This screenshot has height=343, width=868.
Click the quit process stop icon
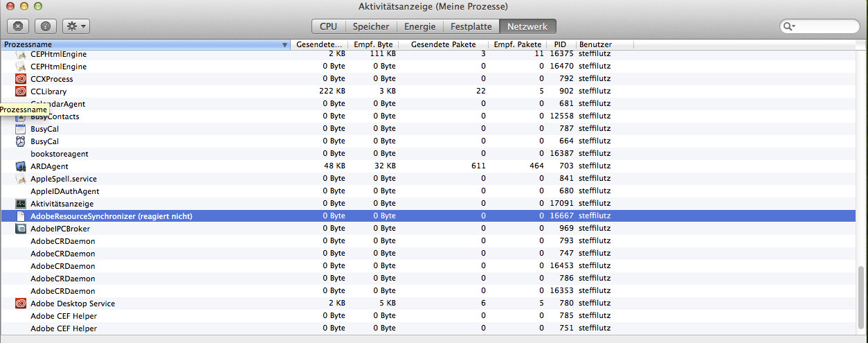point(18,26)
